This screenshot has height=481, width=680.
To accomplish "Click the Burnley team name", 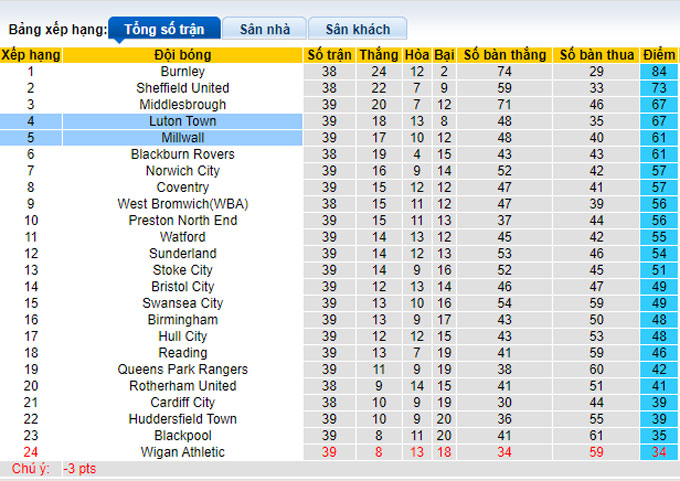I will 182,72.
